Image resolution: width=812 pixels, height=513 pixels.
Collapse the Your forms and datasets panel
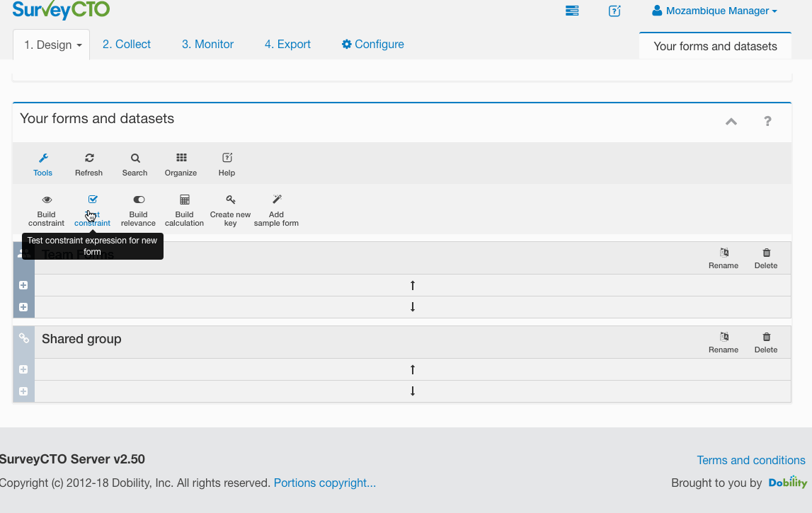click(x=731, y=122)
